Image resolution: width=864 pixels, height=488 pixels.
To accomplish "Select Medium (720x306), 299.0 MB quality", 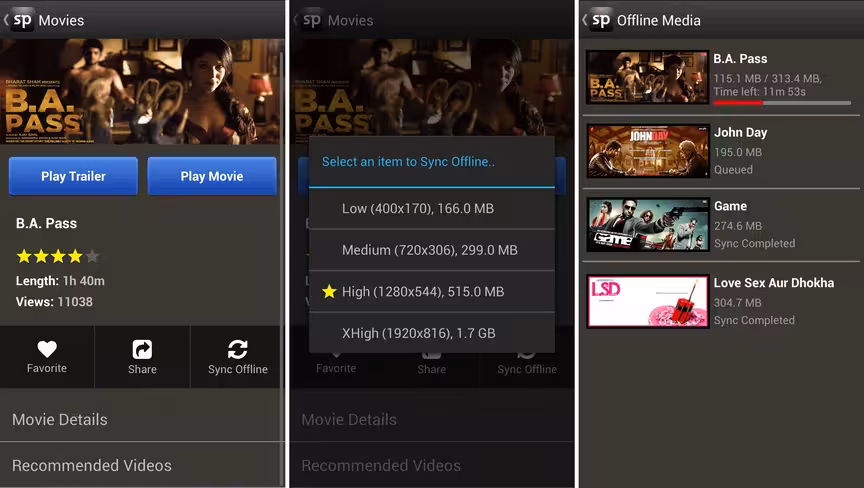I will pos(431,250).
